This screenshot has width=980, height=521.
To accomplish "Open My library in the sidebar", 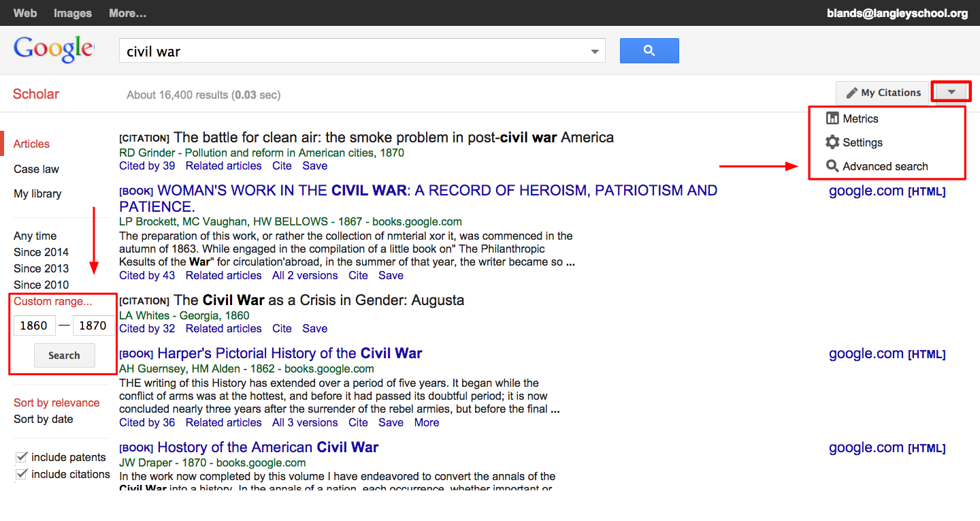I will 37,193.
